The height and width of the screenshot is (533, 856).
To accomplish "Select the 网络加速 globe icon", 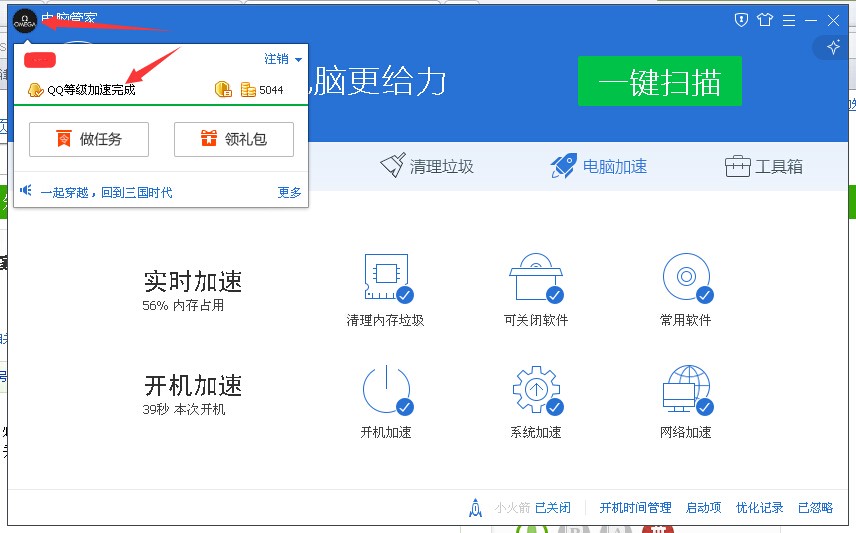I will [x=688, y=390].
